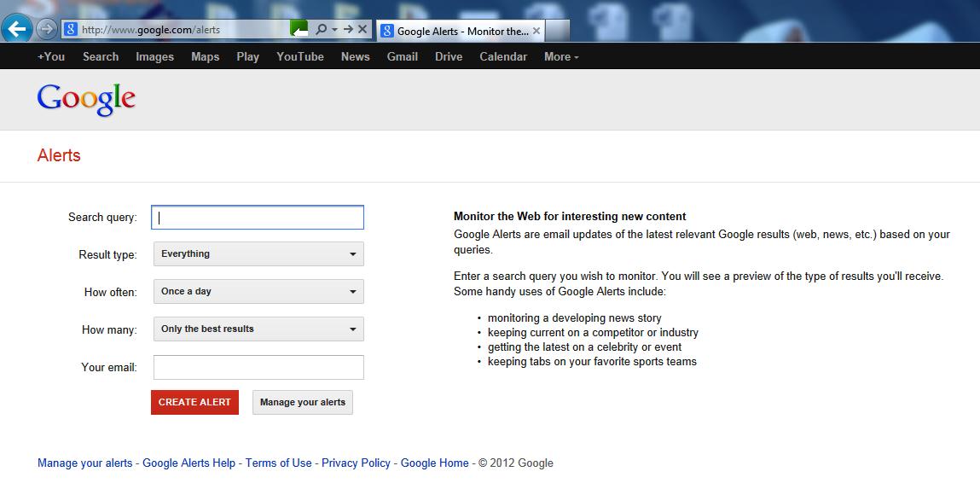Open +You in the Google bar
Screen dimensions: 980x495
coord(51,56)
